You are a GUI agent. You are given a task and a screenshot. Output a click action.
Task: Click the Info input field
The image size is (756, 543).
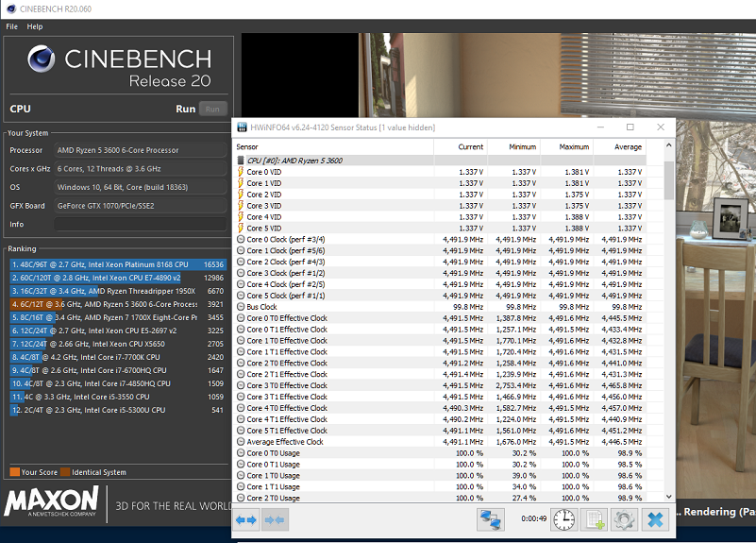coord(141,224)
